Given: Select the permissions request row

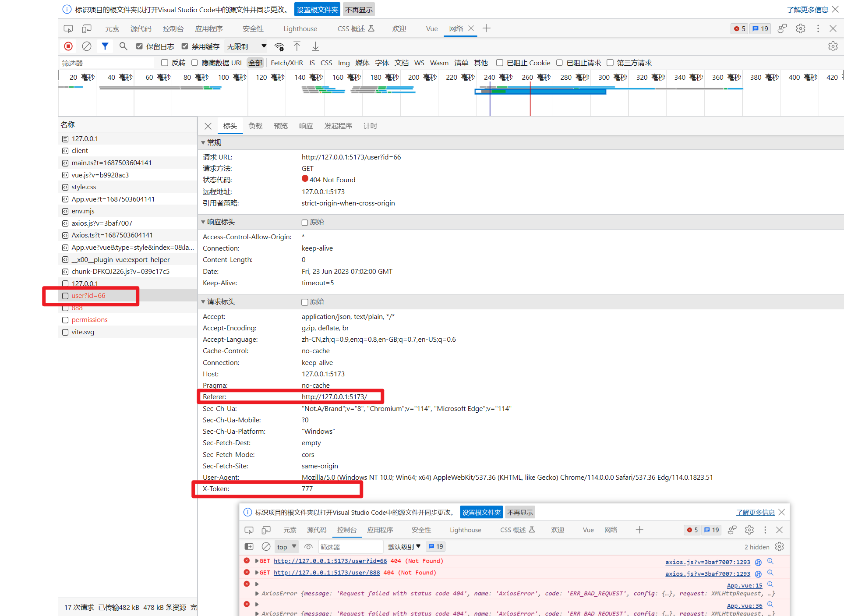Looking at the screenshot, I should 128,320.
